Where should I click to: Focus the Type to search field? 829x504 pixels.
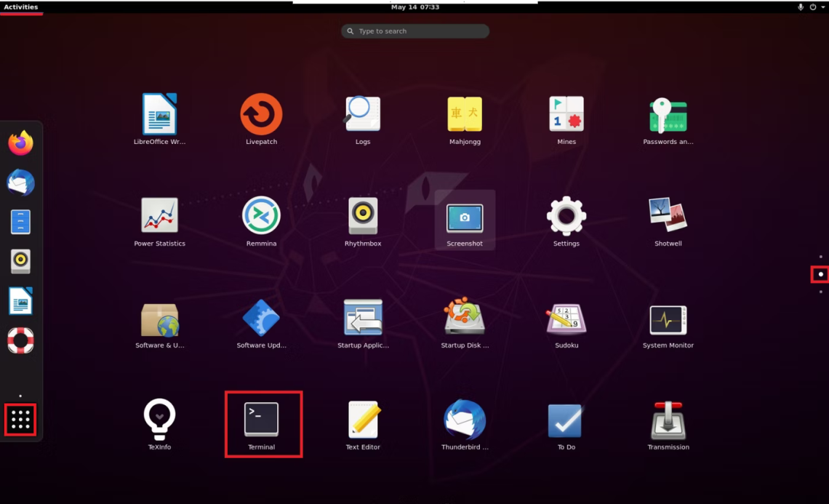pos(415,31)
